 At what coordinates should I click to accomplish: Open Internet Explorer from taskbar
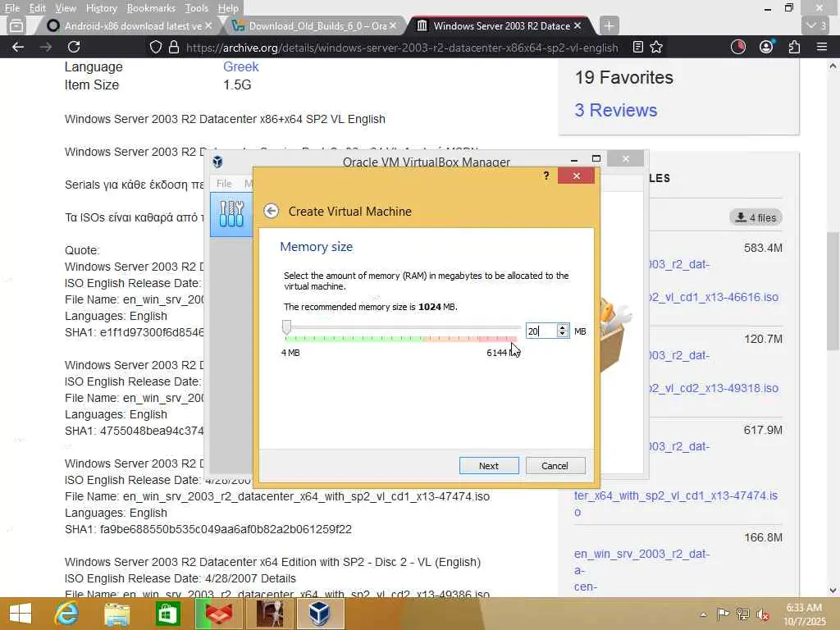pos(66,614)
